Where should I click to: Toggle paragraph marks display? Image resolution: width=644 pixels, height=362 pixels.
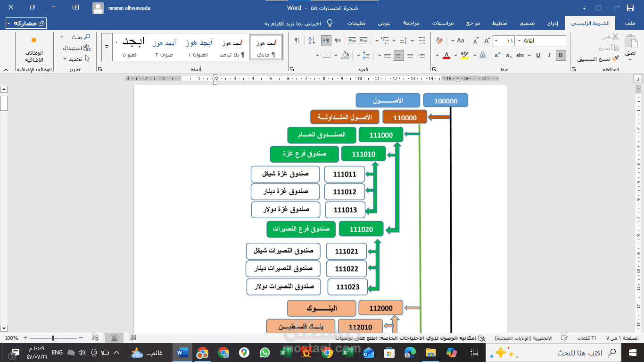tap(297, 40)
